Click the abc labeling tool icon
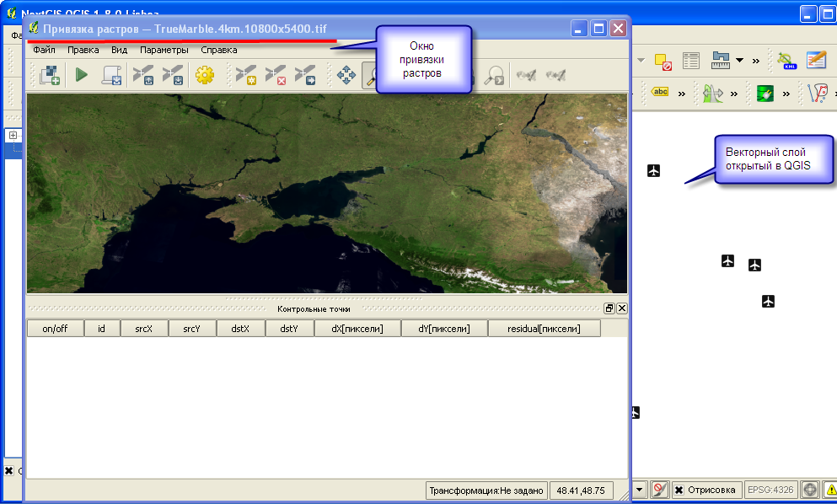837x504 pixels. [660, 92]
